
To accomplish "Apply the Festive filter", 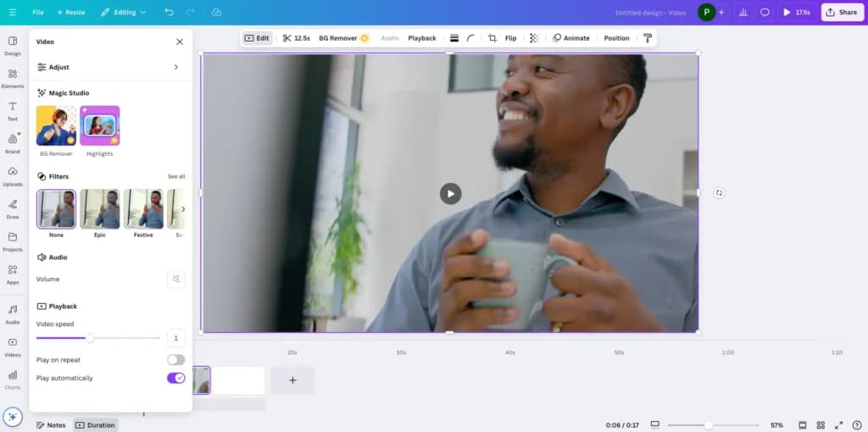I will [x=142, y=209].
